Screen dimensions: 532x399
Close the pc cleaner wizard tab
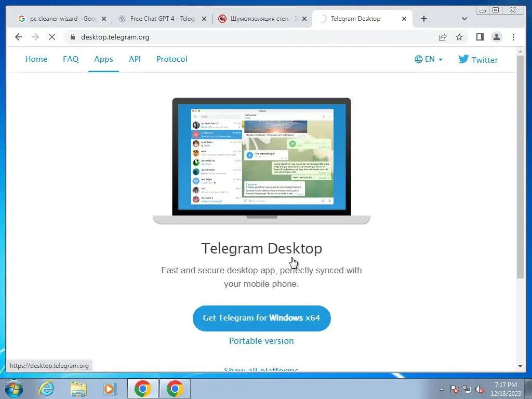[104, 19]
